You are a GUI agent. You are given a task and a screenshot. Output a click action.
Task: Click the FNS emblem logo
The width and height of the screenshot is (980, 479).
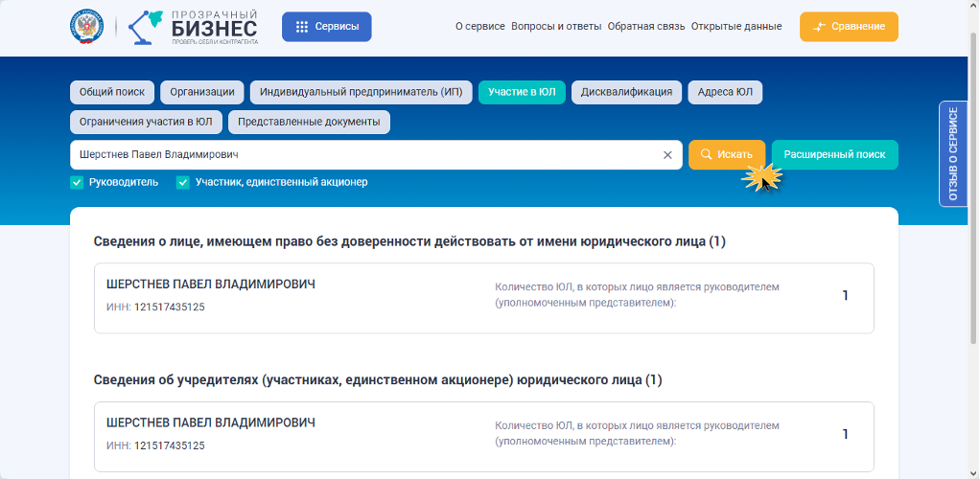[x=87, y=27]
